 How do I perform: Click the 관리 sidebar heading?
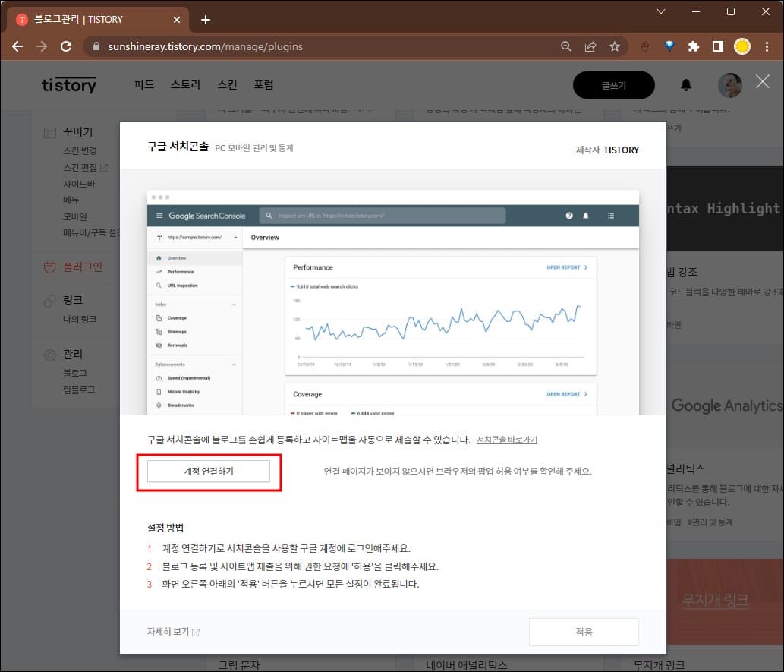[73, 354]
